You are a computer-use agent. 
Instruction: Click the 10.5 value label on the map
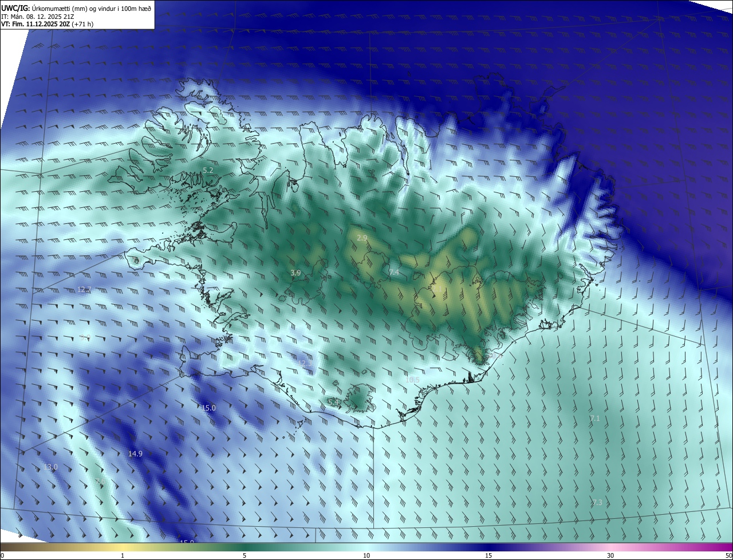point(412,380)
